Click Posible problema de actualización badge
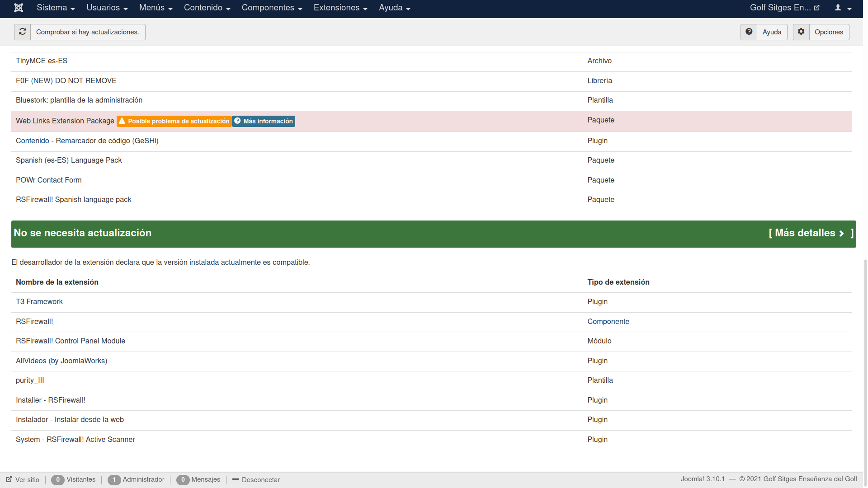868x488 pixels. (174, 121)
